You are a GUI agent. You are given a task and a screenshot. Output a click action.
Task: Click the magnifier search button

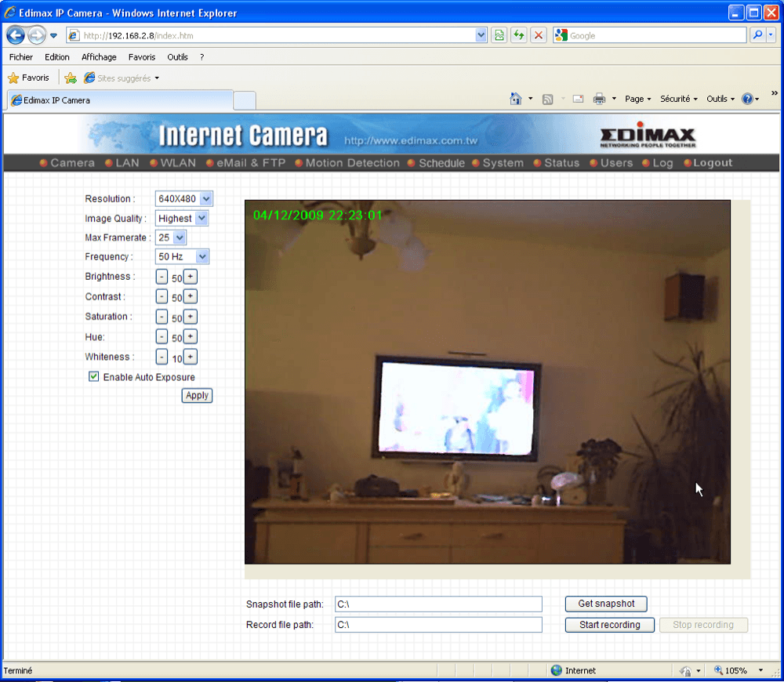pos(757,35)
